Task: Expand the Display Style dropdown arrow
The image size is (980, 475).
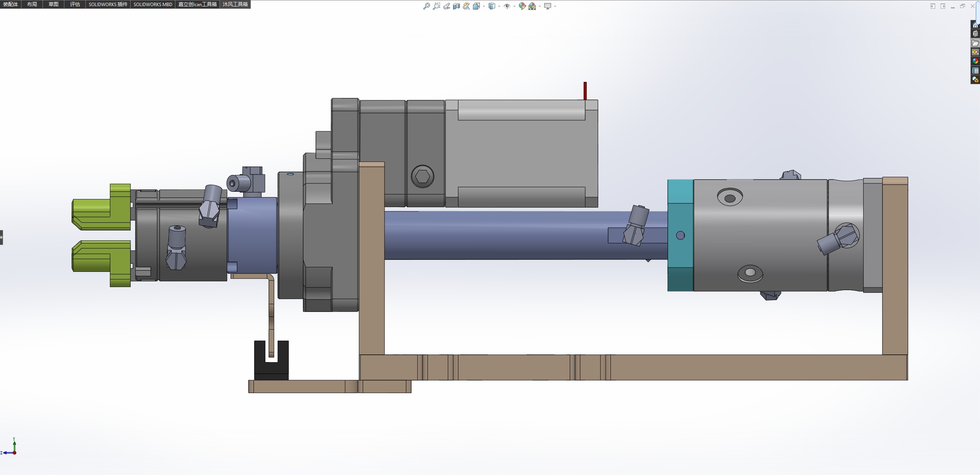Action: point(499,6)
